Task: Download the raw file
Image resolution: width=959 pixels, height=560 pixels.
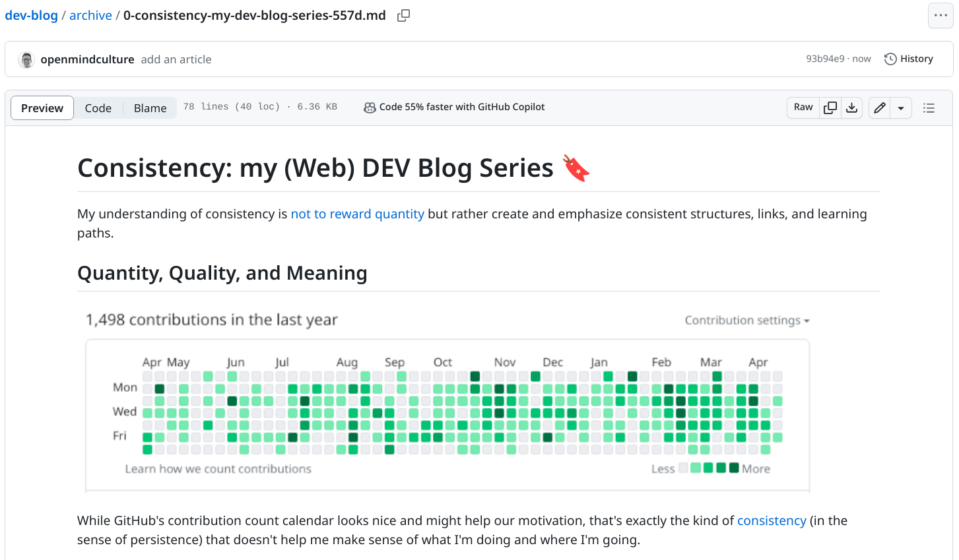Action: 852,108
